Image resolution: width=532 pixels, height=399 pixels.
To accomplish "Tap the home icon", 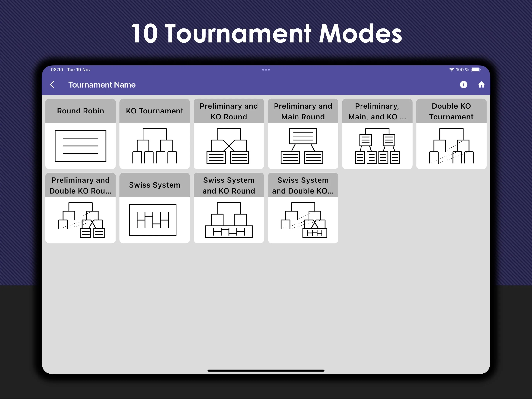I will 481,85.
